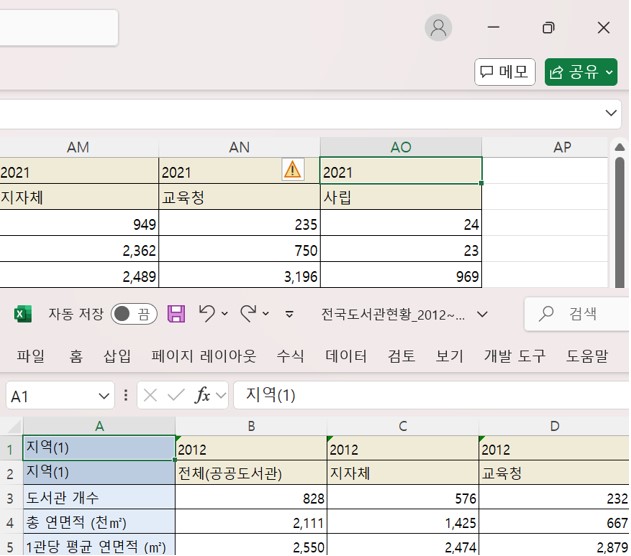Open the undo history dropdown arrow
Image resolution: width=631 pixels, height=556 pixels.
pyautogui.click(x=225, y=314)
